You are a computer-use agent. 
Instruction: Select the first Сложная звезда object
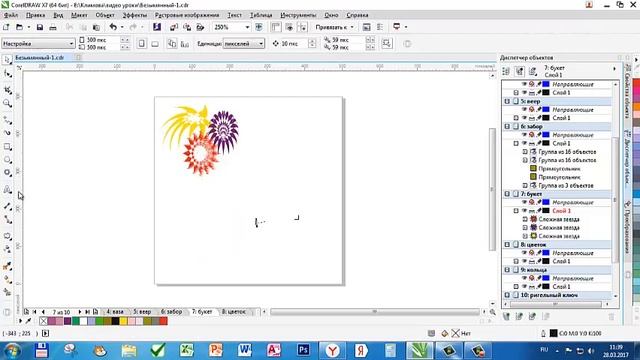coord(559,219)
